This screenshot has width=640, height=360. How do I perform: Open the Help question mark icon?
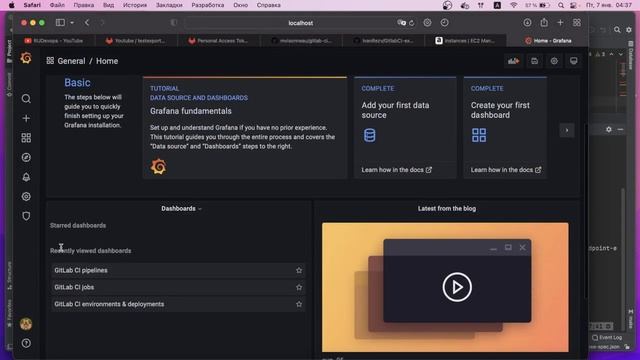[x=26, y=343]
